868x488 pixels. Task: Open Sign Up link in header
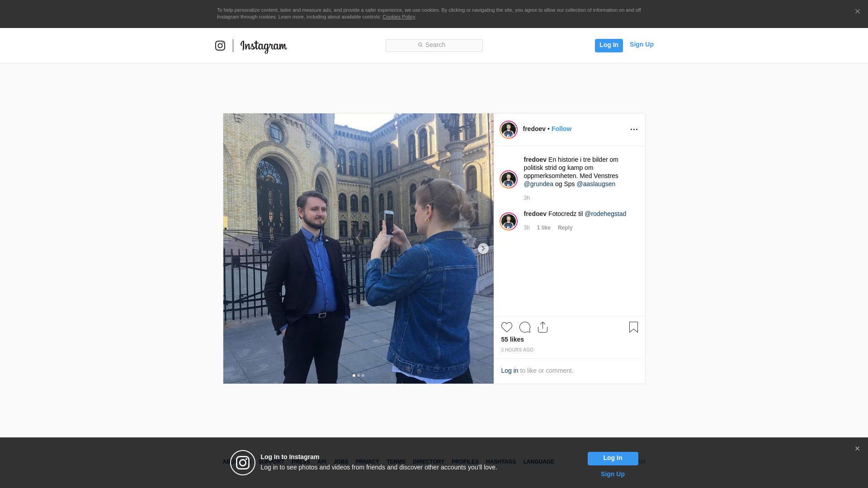tap(642, 44)
